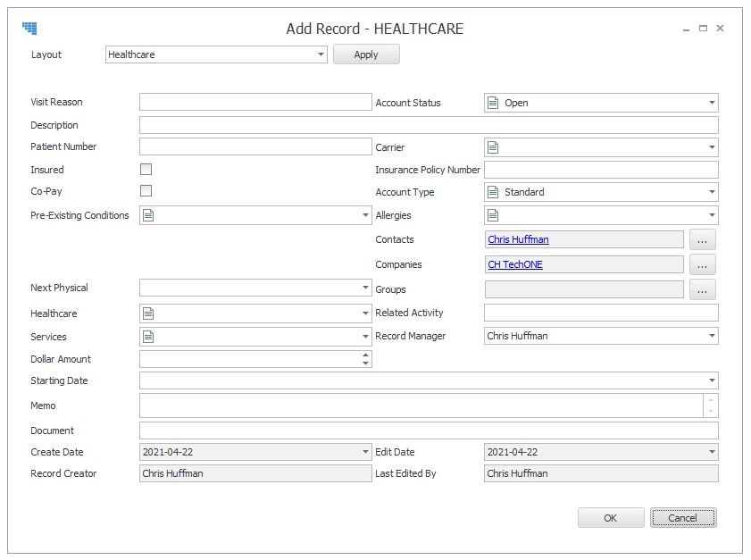The width and height of the screenshot is (751, 560).
Task: Open the Next Physical date dropdown
Action: coord(365,288)
